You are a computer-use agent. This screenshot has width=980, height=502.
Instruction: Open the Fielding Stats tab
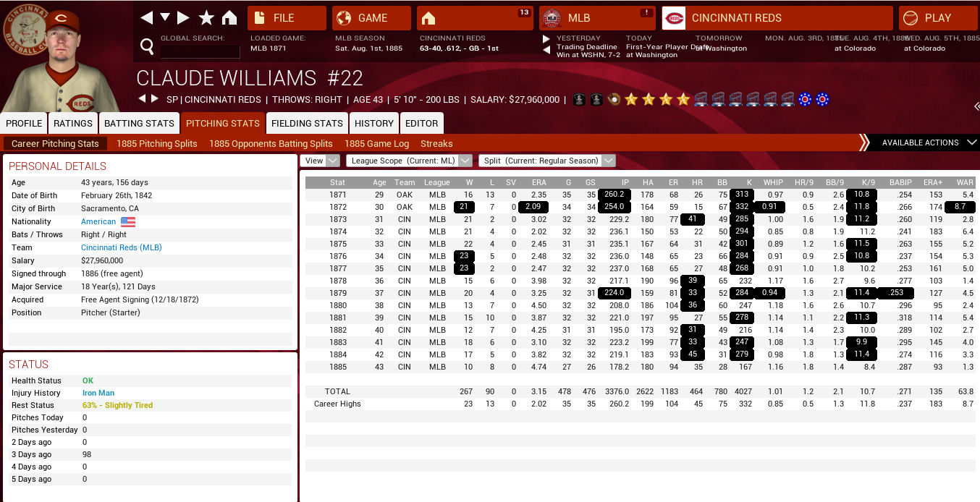307,124
